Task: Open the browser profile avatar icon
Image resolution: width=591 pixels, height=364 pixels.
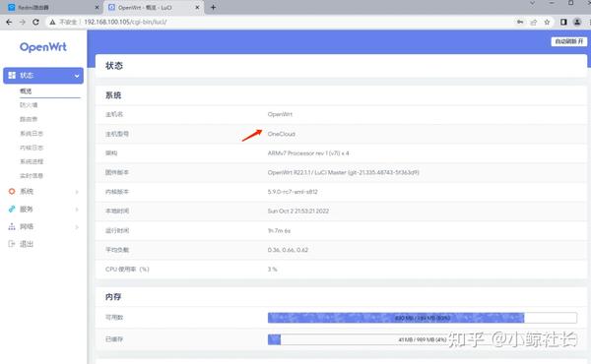Action: point(576,23)
